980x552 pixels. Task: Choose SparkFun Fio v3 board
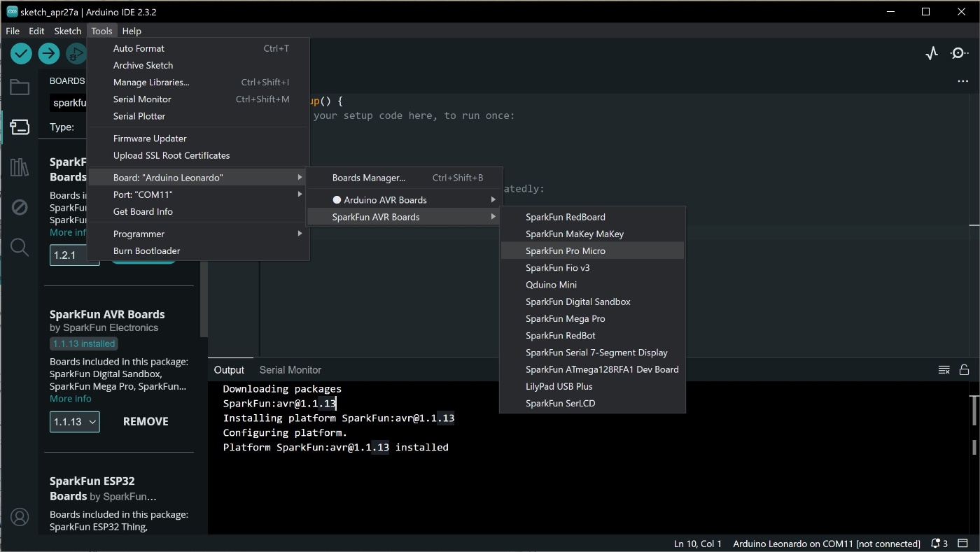pos(592,268)
